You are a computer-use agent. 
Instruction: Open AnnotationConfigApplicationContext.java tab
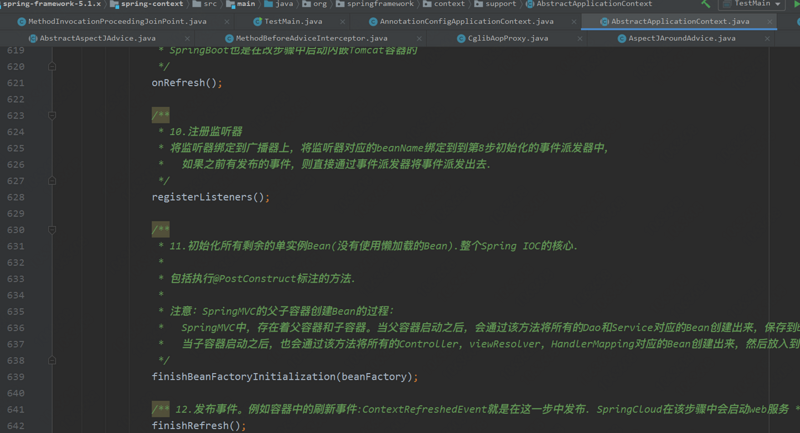click(466, 21)
